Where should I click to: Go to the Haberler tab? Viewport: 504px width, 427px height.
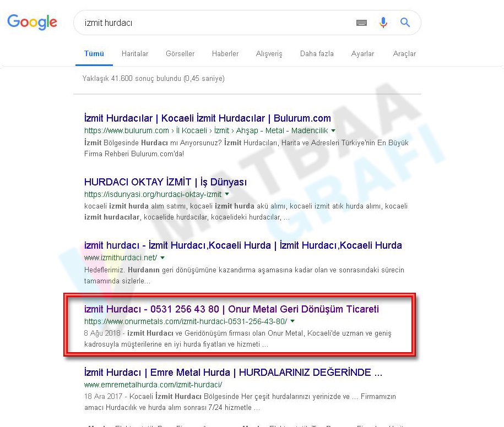point(225,53)
